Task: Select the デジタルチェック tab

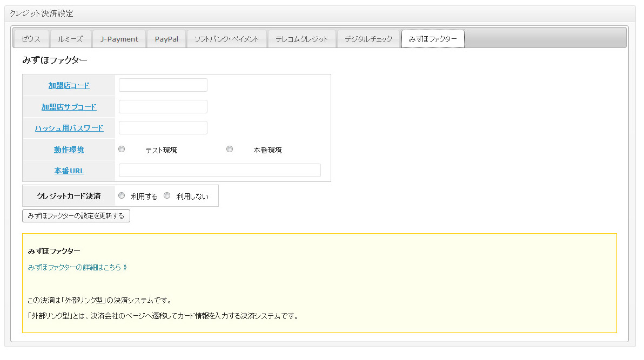Action: tap(368, 39)
